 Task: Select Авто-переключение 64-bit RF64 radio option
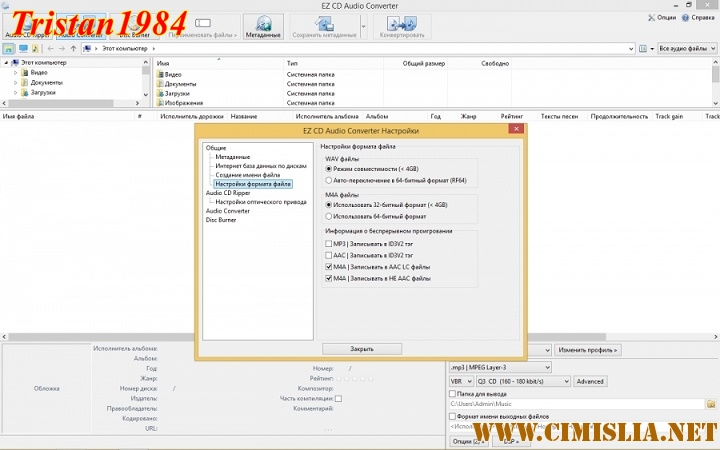[x=329, y=179]
